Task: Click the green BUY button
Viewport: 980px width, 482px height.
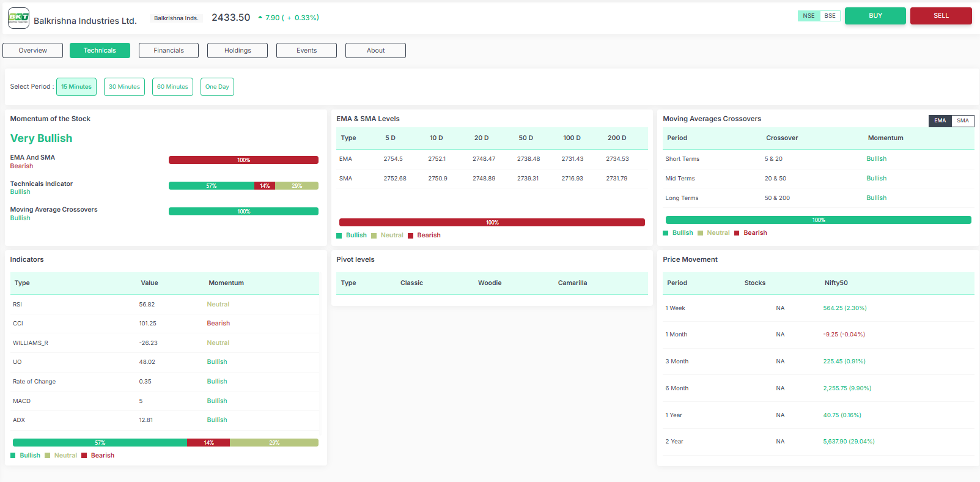Action: tap(875, 16)
